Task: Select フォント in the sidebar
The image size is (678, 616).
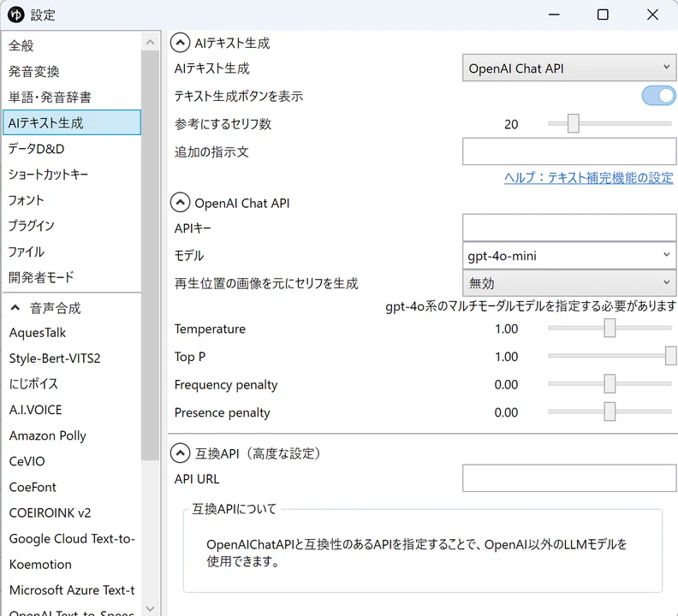Action: tap(72, 200)
